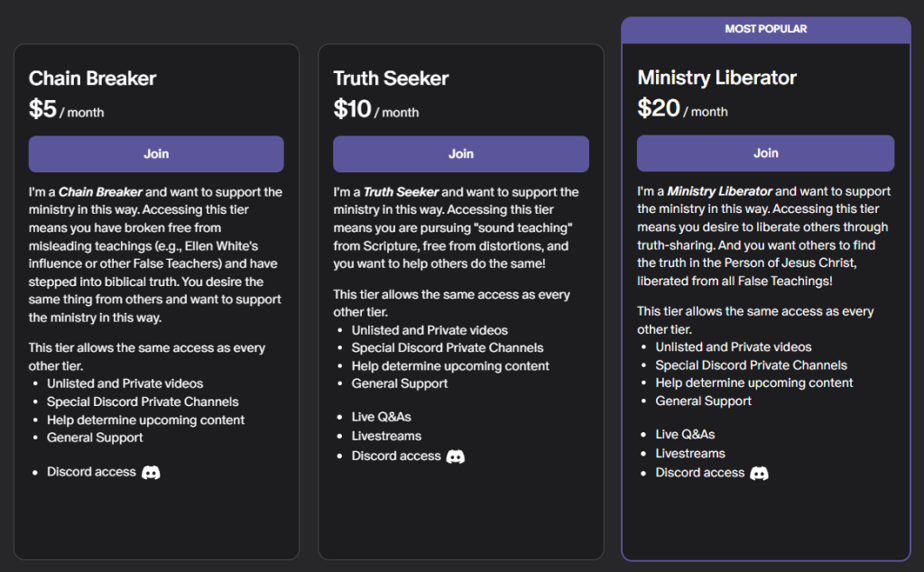Select the Truth Seeker tier heading
This screenshot has height=572, width=924.
[x=391, y=78]
